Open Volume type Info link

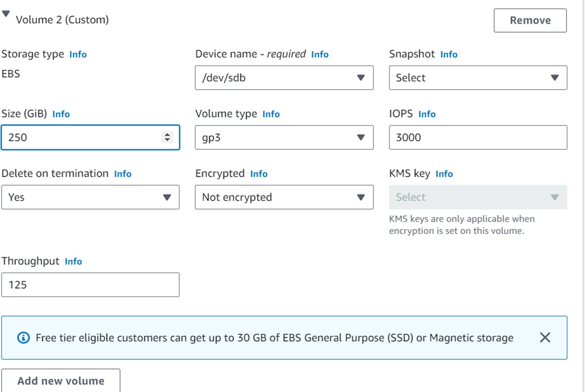[271, 114]
